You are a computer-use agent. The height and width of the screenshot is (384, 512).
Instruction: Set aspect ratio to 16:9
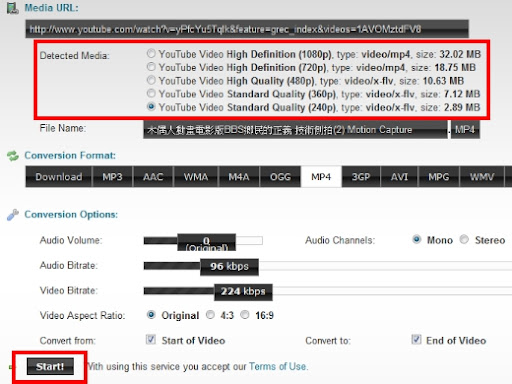[245, 315]
